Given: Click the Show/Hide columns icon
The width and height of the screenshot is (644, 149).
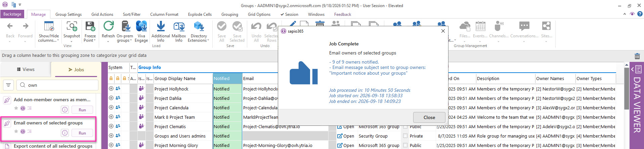Looking at the screenshot, I should click(x=49, y=26).
